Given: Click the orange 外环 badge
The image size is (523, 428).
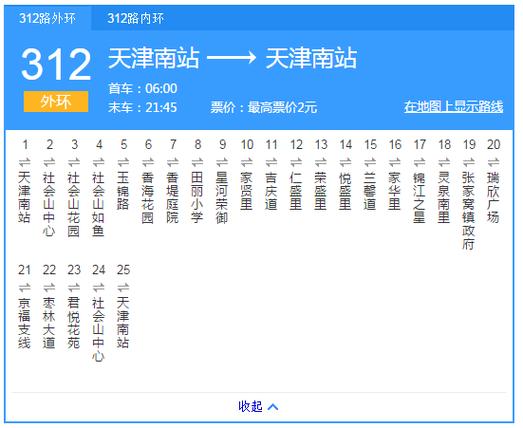Looking at the screenshot, I should [x=56, y=101].
